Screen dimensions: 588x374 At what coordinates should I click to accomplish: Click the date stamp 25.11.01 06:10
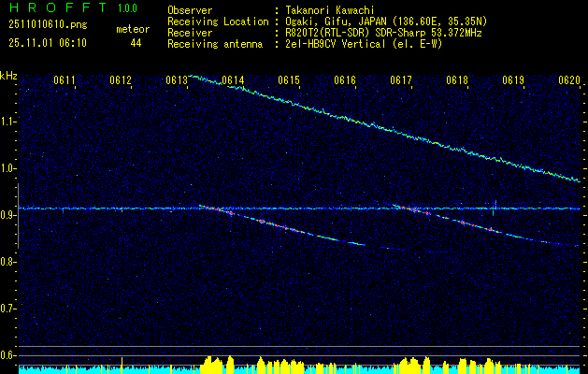tap(48, 43)
